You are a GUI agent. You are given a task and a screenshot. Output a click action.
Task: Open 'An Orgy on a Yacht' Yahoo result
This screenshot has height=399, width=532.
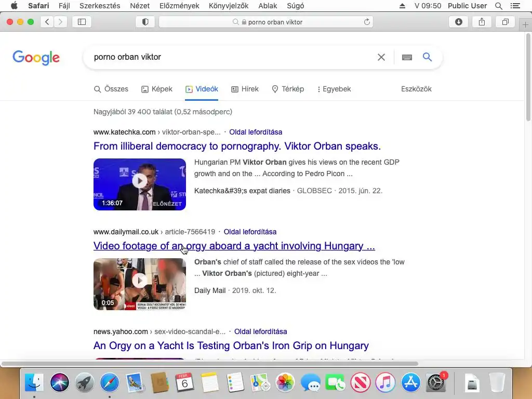[231, 345]
